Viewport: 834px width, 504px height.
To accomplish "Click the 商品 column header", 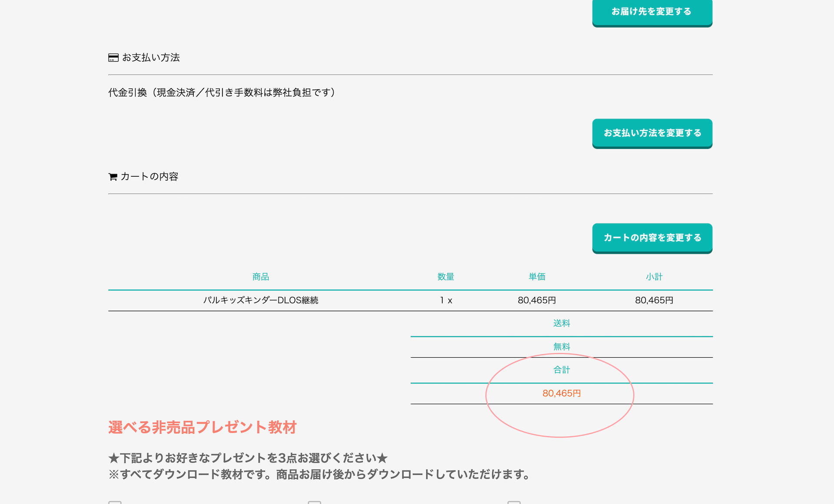I will (261, 277).
